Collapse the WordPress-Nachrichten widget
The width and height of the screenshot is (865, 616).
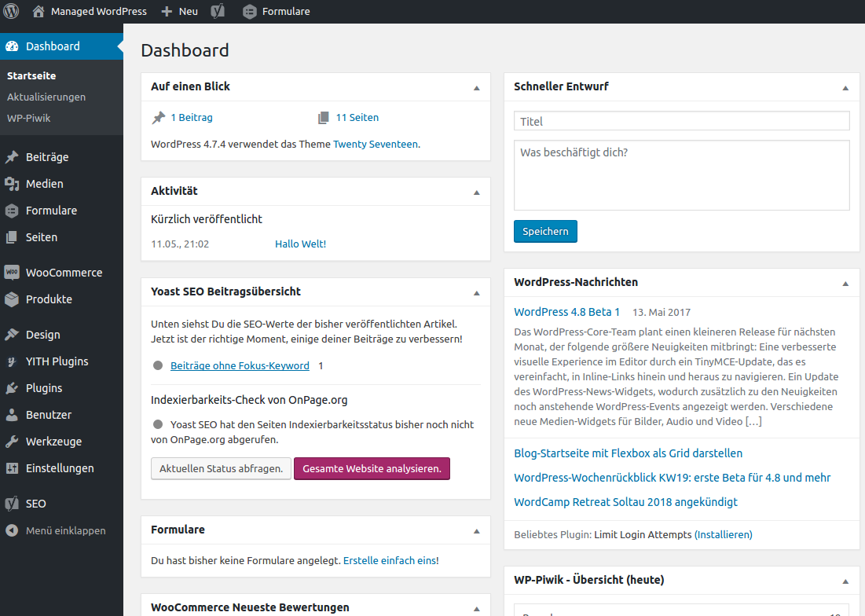point(845,284)
